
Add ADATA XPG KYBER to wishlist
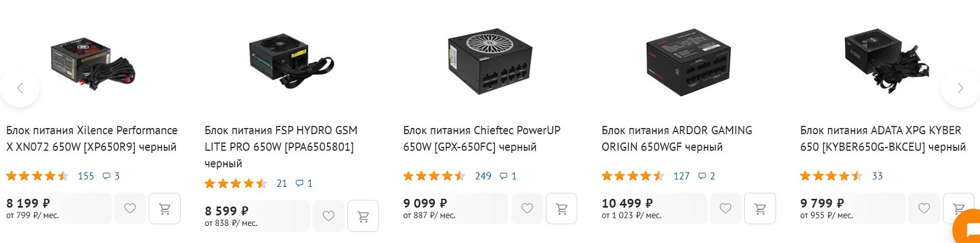(x=924, y=209)
